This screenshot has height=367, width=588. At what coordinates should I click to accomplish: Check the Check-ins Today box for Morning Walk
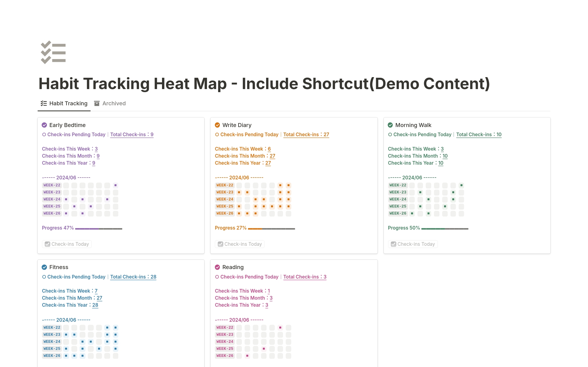pos(393,244)
